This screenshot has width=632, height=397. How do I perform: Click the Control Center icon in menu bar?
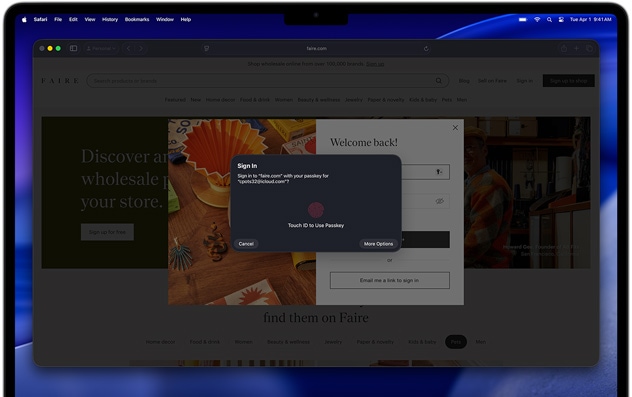(x=561, y=19)
